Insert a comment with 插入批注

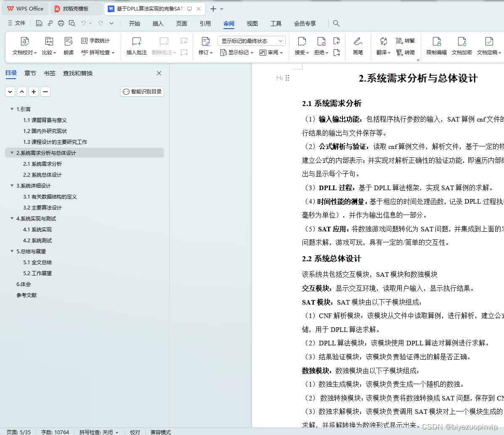(x=136, y=46)
